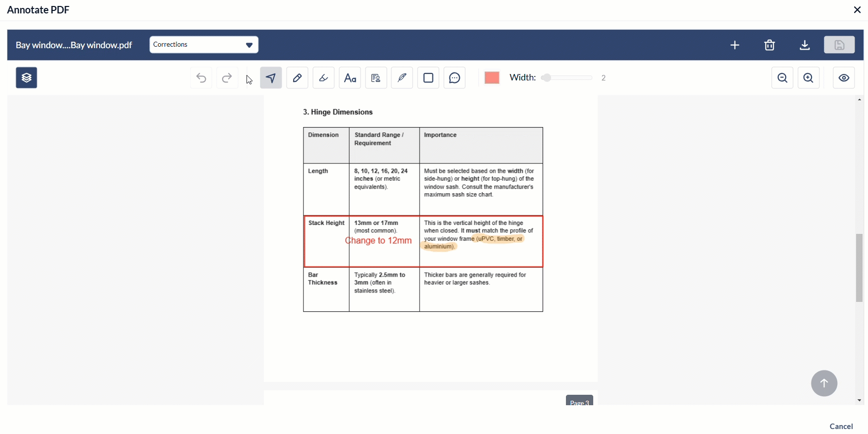This screenshot has height=434, width=868.
Task: Click the highlighted '(uPVC, timber, or' text
Action: tap(499, 239)
